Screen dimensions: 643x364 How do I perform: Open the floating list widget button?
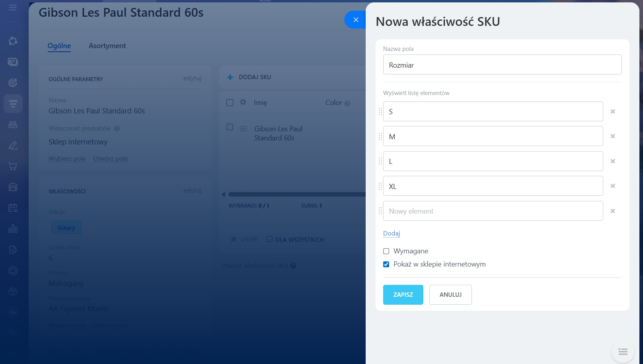[x=623, y=351]
